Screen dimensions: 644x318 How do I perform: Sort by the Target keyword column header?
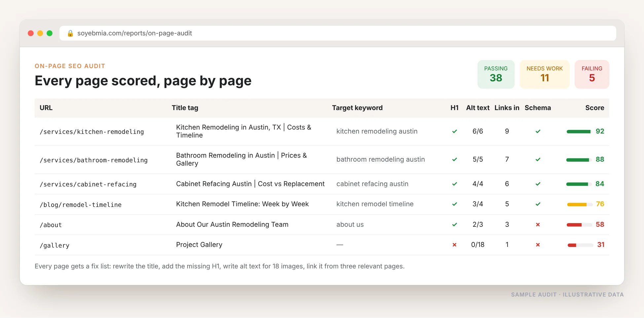(x=357, y=108)
